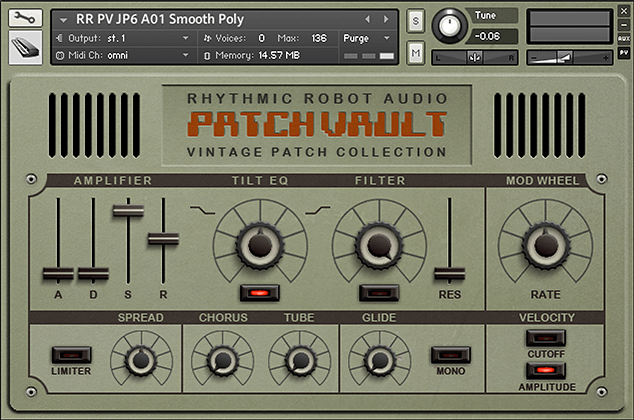Toggle the Filter on/off switch
This screenshot has height=420, width=634.
pos(378,293)
